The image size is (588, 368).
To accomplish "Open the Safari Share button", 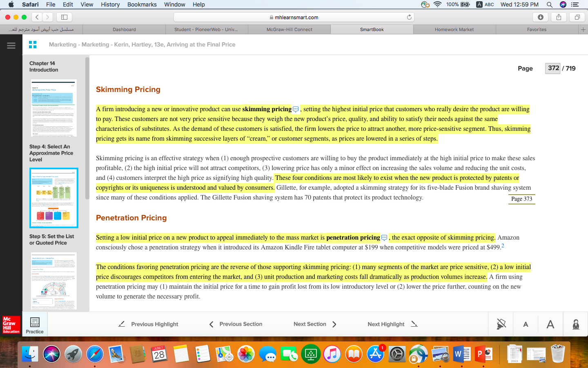I will 559,17.
